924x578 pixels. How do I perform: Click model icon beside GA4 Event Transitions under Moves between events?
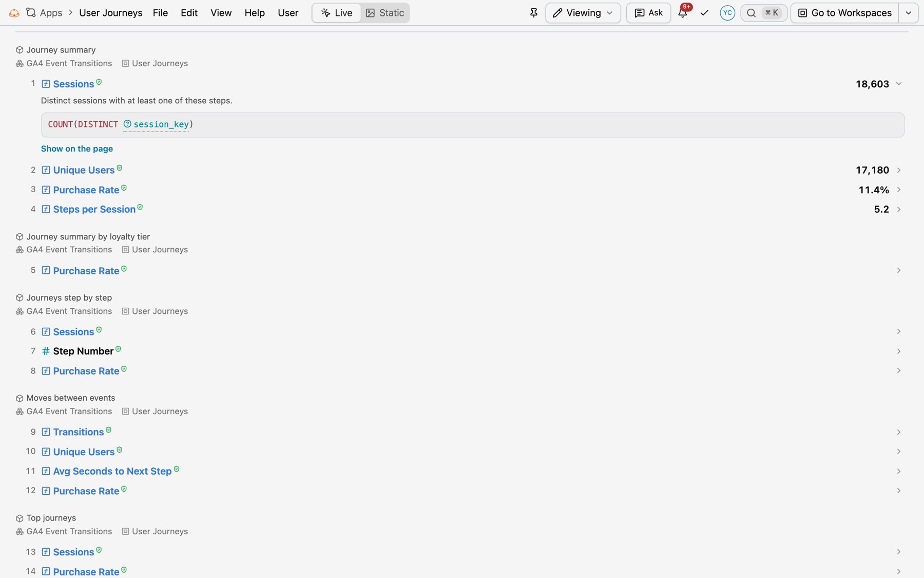(x=20, y=412)
